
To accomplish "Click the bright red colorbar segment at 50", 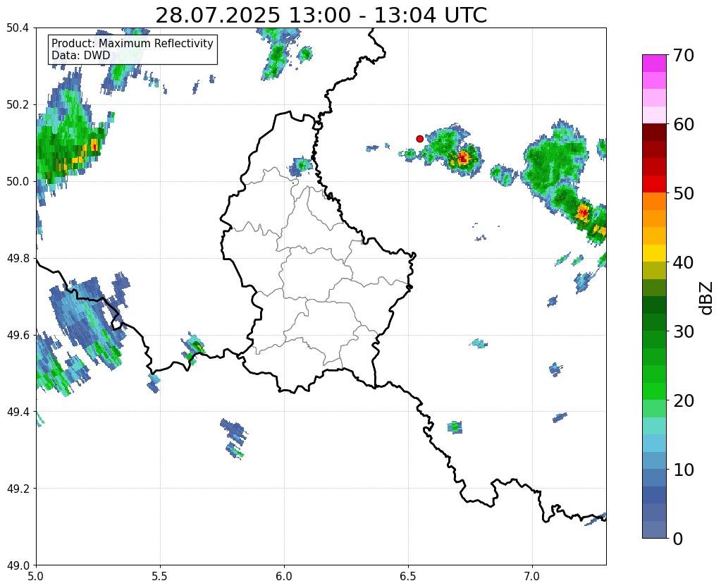I will pos(654,184).
